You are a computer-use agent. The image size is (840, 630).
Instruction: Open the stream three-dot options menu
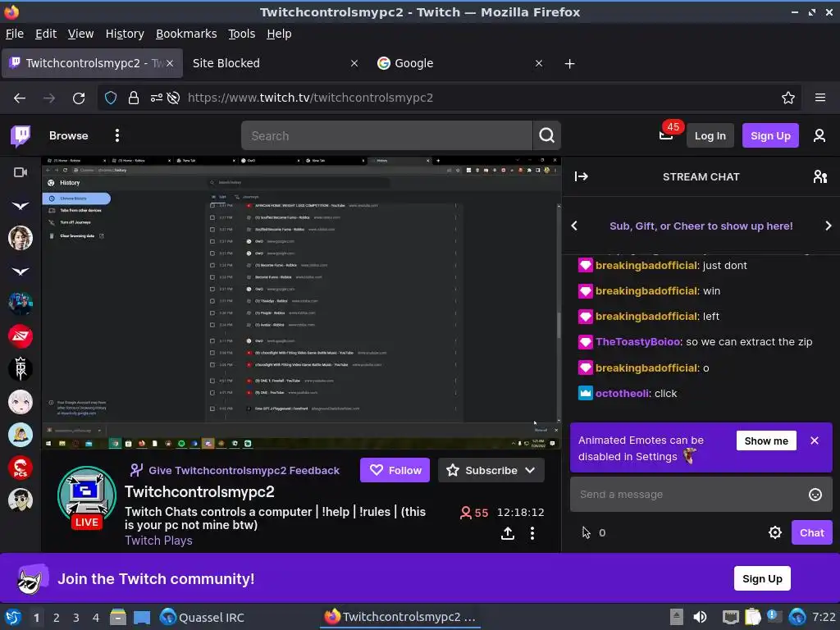click(x=532, y=533)
